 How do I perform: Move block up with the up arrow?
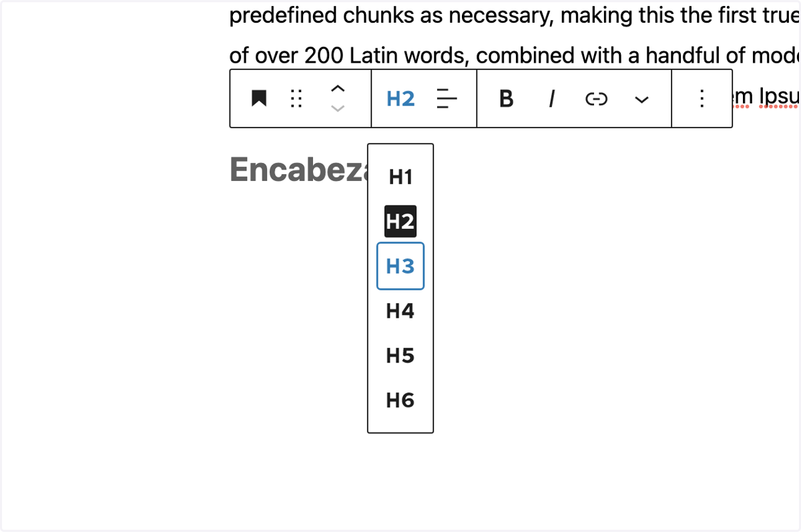338,88
